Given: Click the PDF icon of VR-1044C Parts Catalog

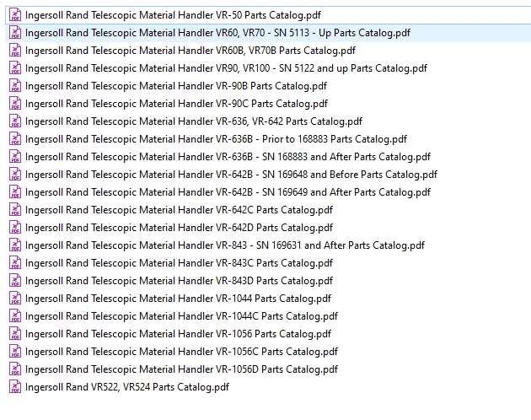Looking at the screenshot, I should tap(15, 316).
